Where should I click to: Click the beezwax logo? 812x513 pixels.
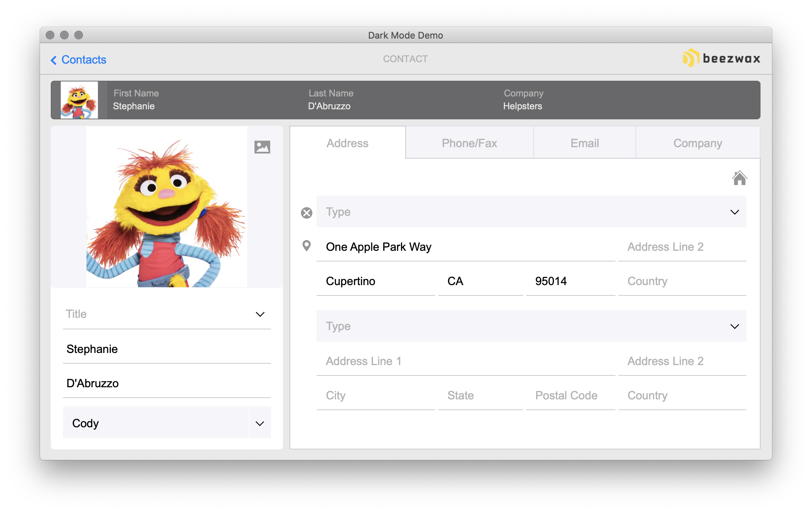[x=722, y=58]
